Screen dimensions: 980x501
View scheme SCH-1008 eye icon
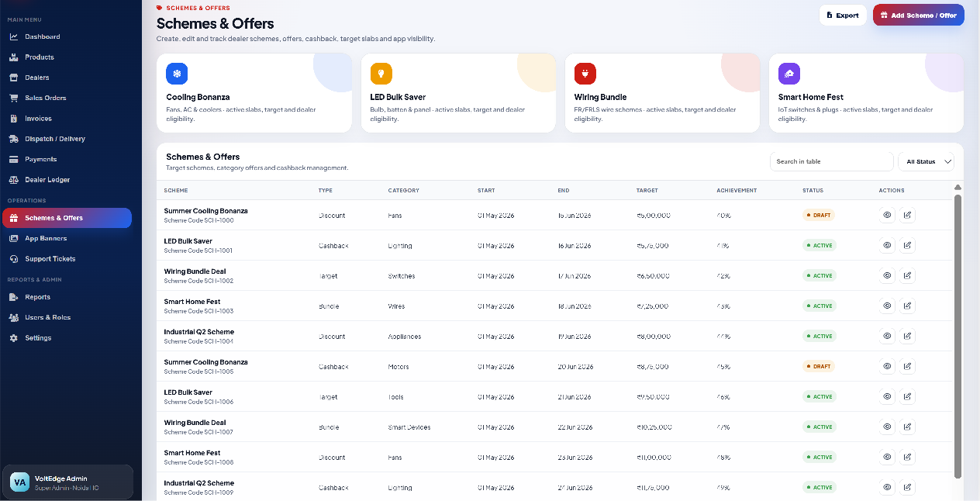tap(887, 457)
